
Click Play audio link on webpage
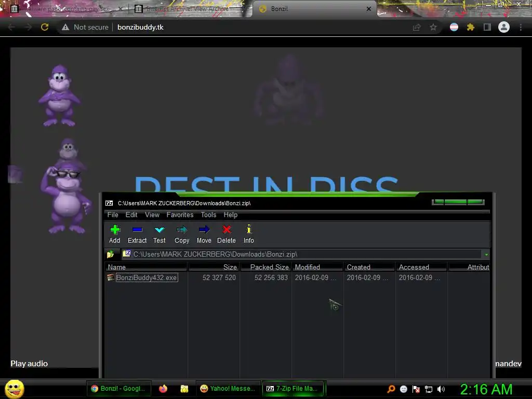coord(29,363)
